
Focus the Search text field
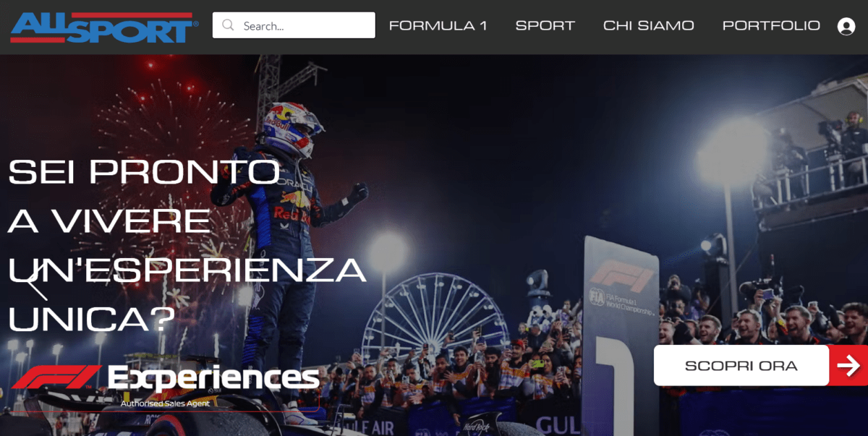click(294, 25)
